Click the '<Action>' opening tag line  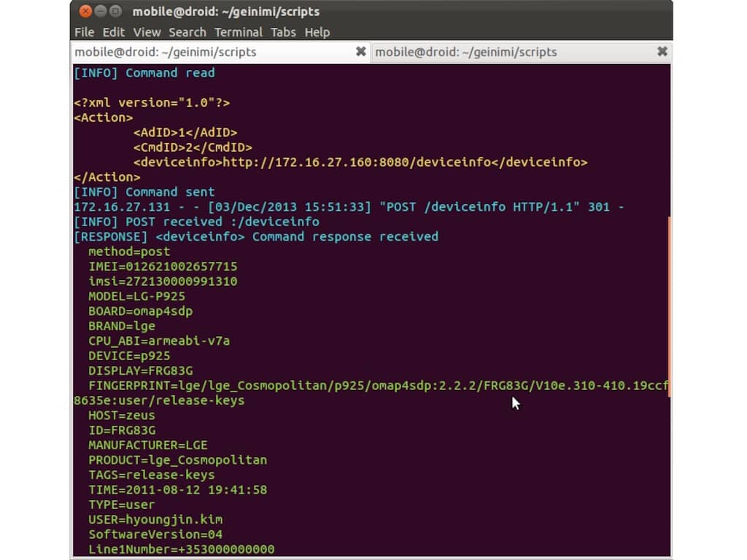point(104,117)
